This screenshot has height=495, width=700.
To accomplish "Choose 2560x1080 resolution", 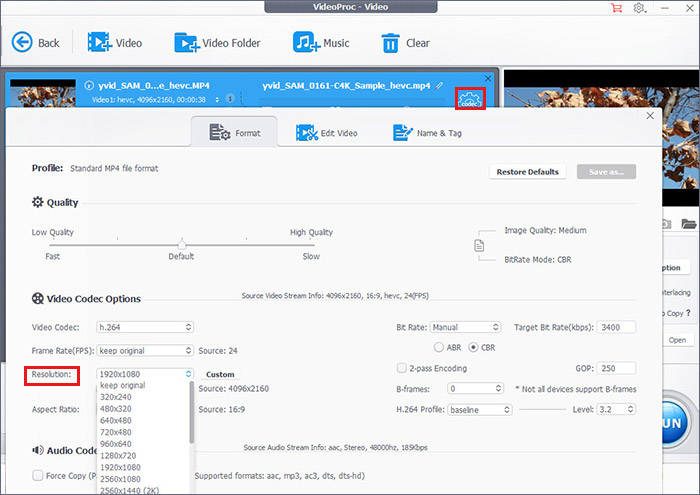I will [x=143, y=479].
